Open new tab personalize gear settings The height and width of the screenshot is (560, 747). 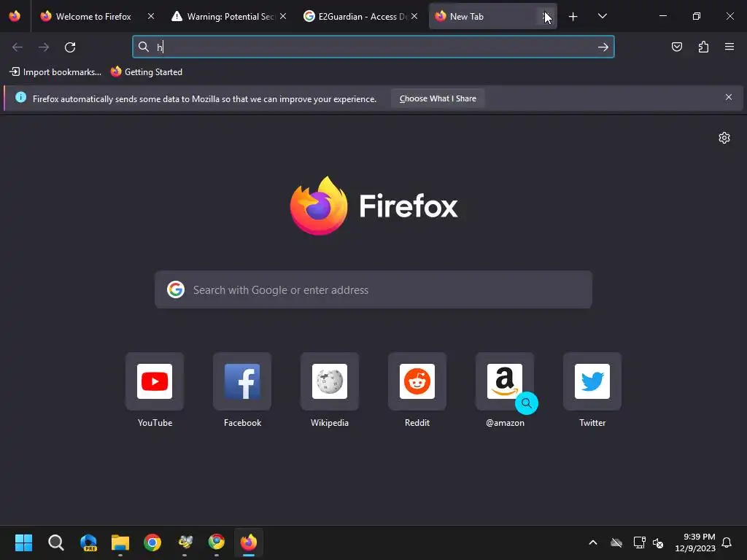click(724, 138)
